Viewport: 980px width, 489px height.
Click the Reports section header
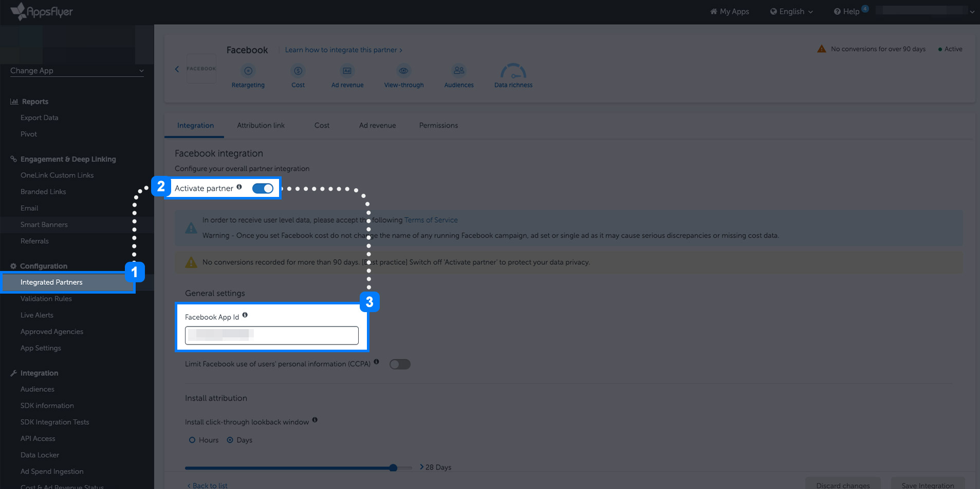[x=29, y=102]
